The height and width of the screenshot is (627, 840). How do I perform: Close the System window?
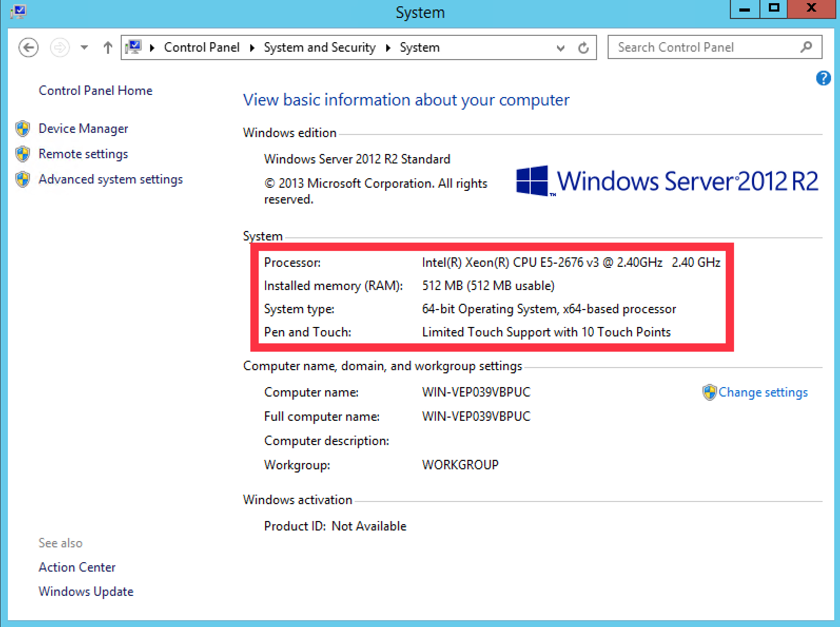tap(812, 9)
